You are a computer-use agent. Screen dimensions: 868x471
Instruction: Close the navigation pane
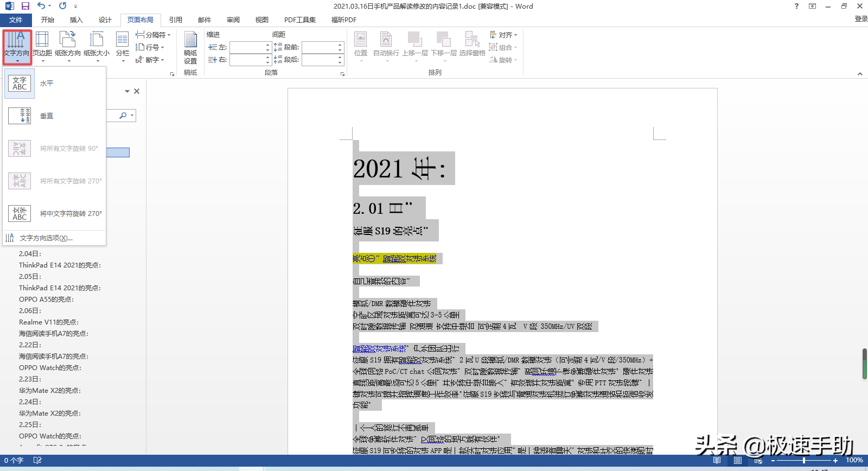coord(137,91)
